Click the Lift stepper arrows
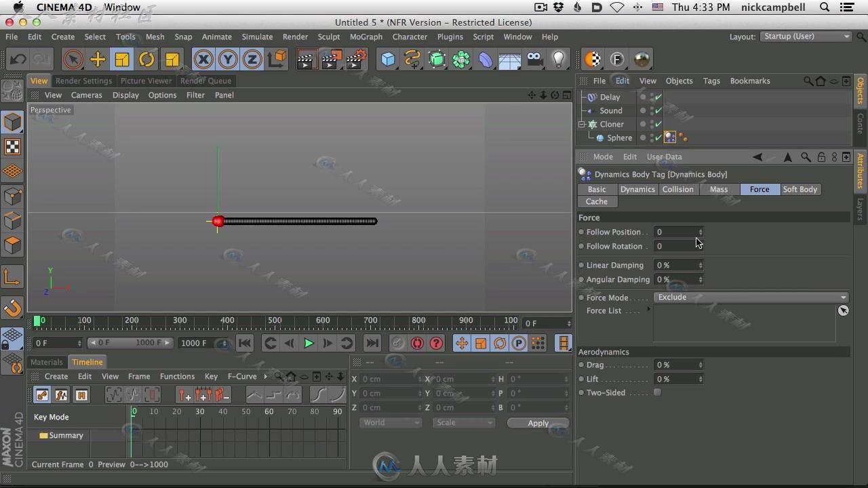This screenshot has width=868, height=488. [x=701, y=379]
